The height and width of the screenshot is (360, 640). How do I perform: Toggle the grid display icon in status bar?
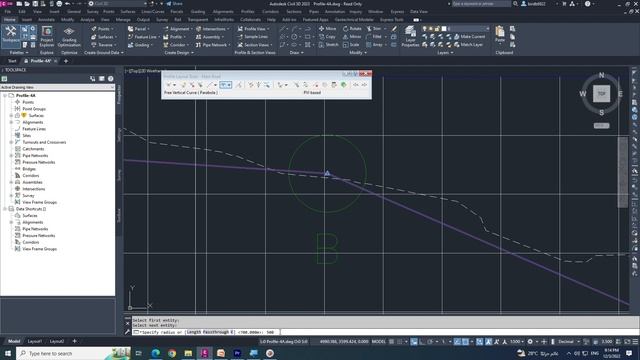coord(391,341)
